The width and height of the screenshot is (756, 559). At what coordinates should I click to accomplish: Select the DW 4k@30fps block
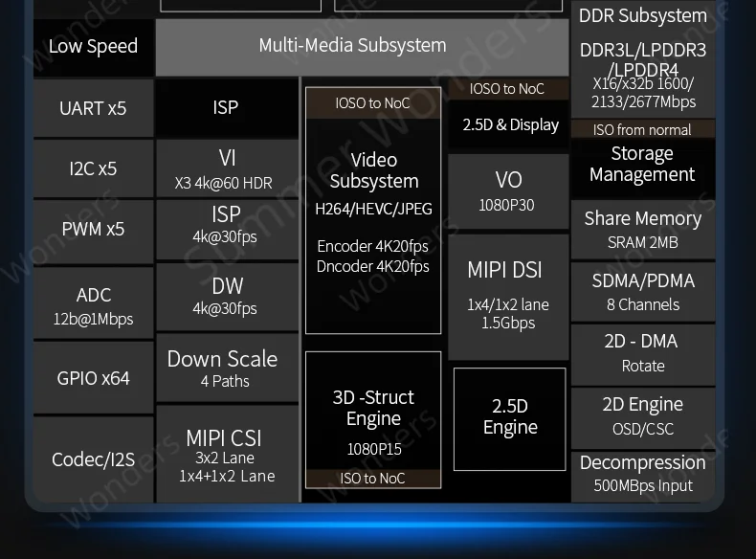click(x=227, y=297)
